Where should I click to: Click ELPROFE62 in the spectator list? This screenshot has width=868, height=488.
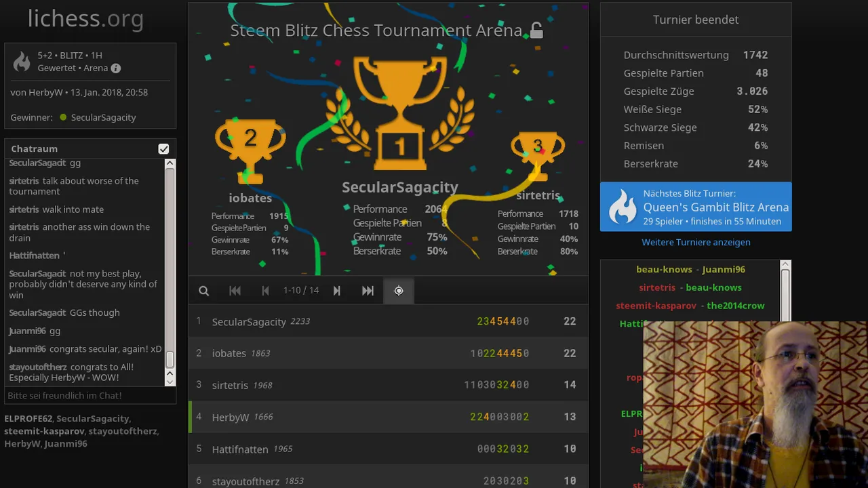pos(28,418)
